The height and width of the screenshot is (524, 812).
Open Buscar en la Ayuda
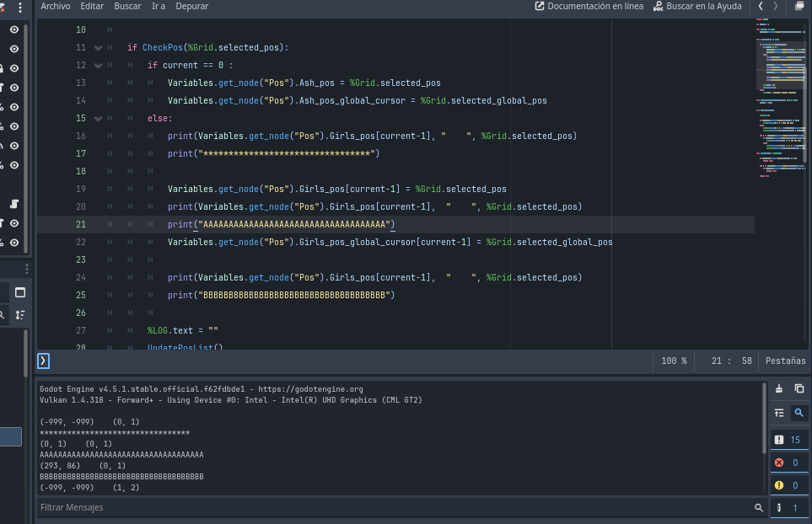click(696, 6)
